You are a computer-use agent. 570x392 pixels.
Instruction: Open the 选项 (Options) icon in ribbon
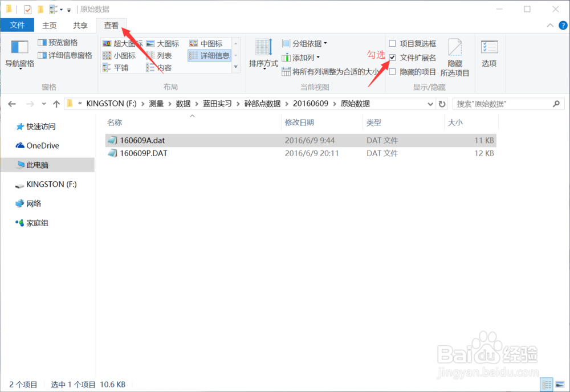(x=489, y=55)
